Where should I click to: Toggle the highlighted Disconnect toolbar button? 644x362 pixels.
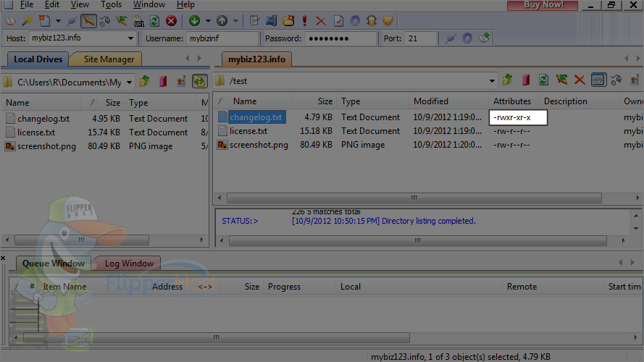[88, 20]
